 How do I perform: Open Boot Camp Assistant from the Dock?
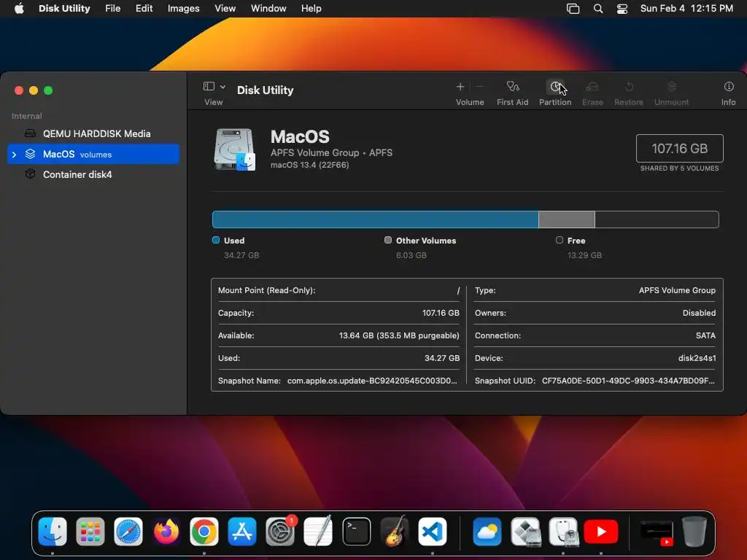[x=525, y=532]
